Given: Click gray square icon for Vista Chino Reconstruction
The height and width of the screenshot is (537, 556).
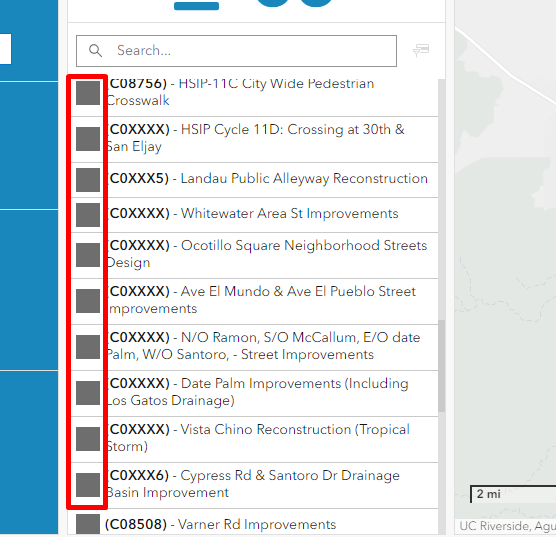Looking at the screenshot, I should tap(88, 439).
